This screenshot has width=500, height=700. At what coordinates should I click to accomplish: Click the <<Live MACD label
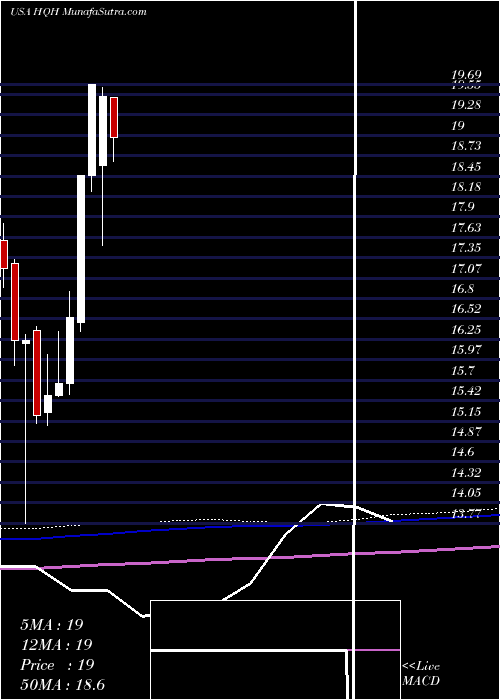click(x=421, y=674)
